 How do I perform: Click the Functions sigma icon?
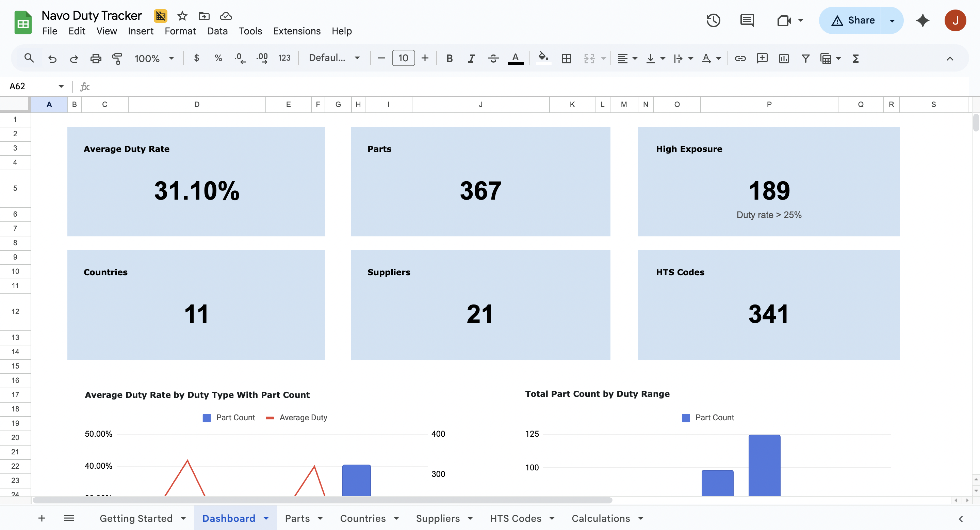[855, 58]
